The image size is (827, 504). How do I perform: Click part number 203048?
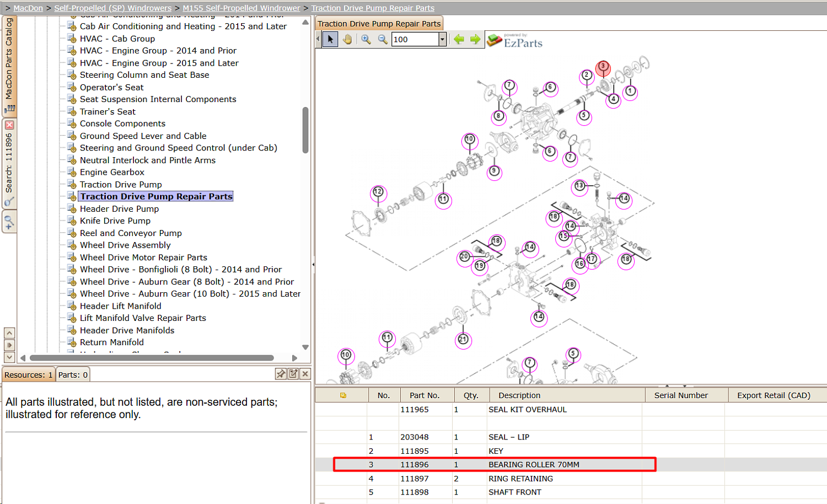(x=415, y=437)
